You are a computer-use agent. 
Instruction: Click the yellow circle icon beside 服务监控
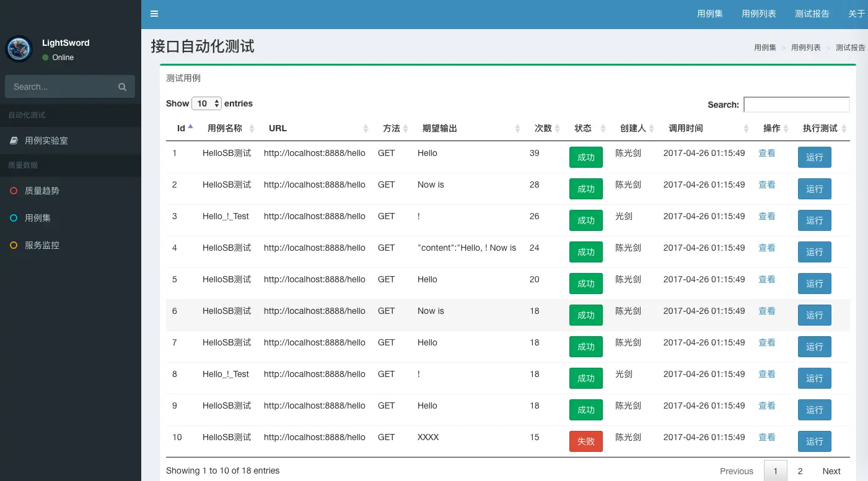point(14,246)
